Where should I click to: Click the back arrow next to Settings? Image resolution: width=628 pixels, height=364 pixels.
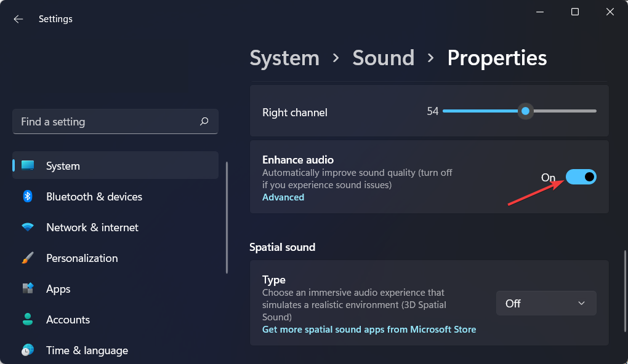18,18
